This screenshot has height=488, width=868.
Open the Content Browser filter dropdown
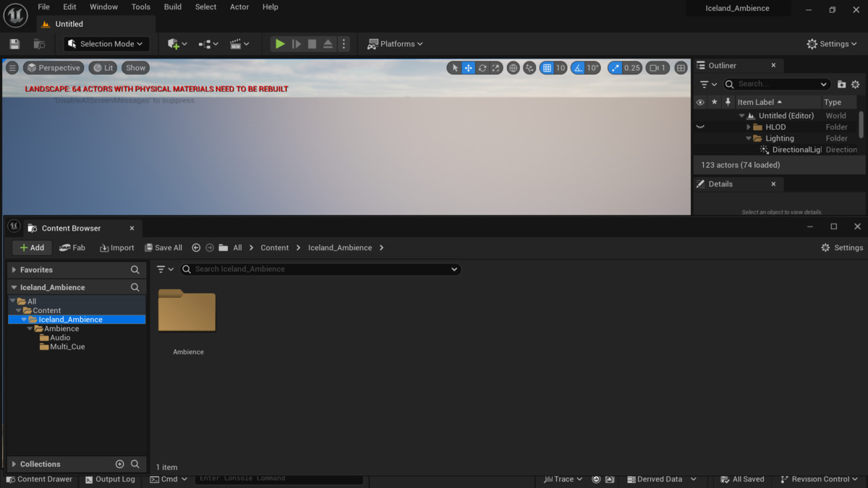coord(166,269)
